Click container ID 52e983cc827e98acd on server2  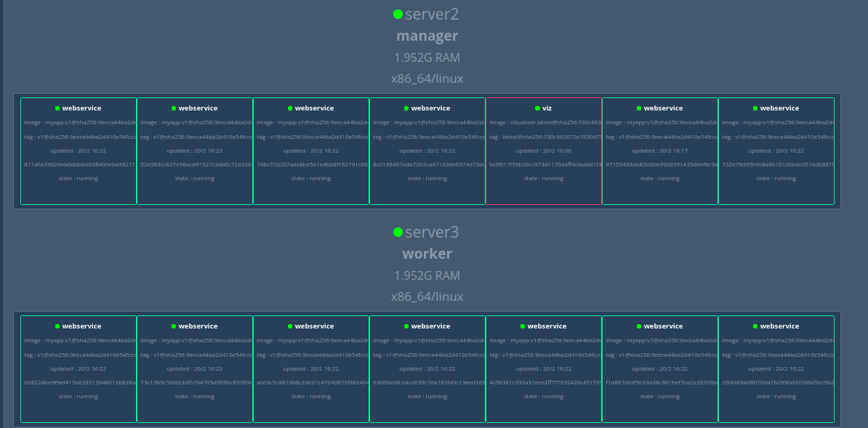point(195,164)
